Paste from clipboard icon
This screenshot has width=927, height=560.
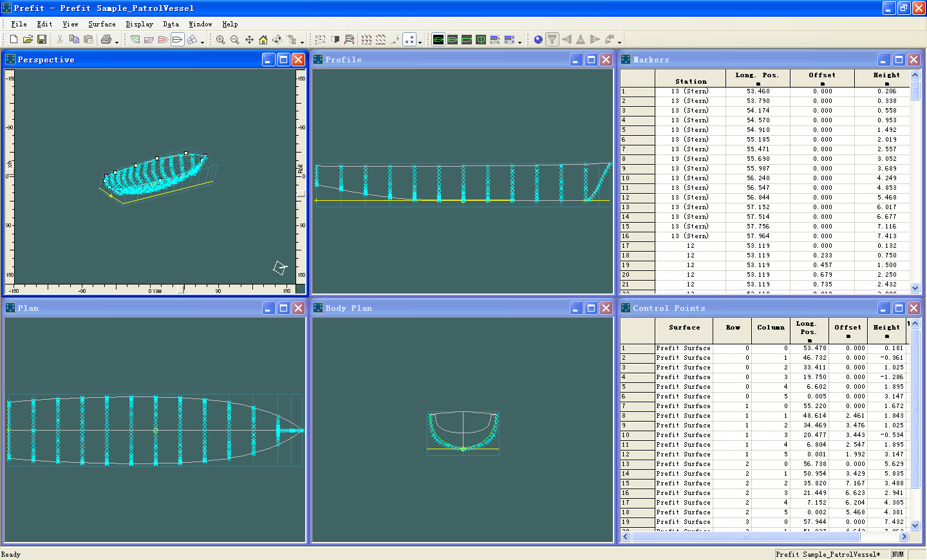[88, 39]
